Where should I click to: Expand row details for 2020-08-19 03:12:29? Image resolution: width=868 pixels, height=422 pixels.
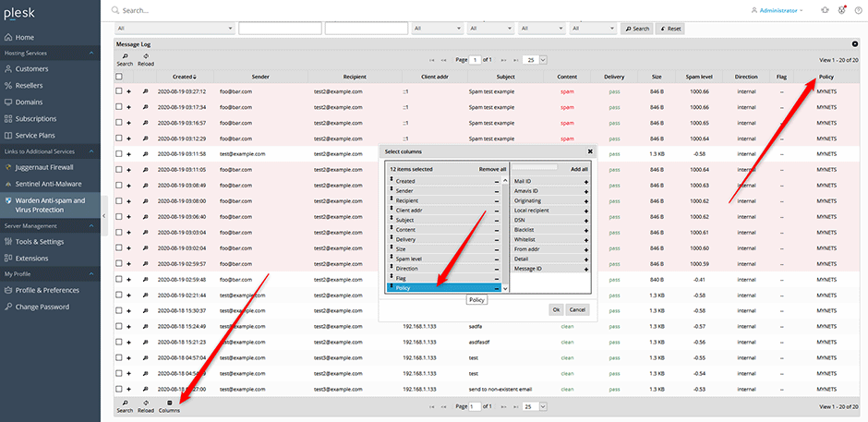[x=128, y=139]
